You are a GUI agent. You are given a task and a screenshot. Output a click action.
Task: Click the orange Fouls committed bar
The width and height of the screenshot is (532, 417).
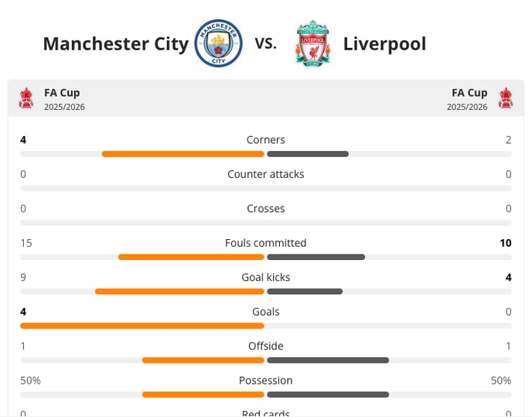(x=191, y=257)
